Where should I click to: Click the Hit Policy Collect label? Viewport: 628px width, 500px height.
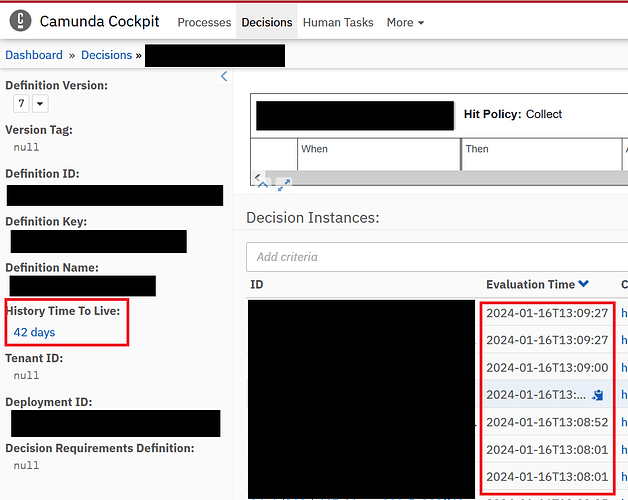click(x=513, y=114)
